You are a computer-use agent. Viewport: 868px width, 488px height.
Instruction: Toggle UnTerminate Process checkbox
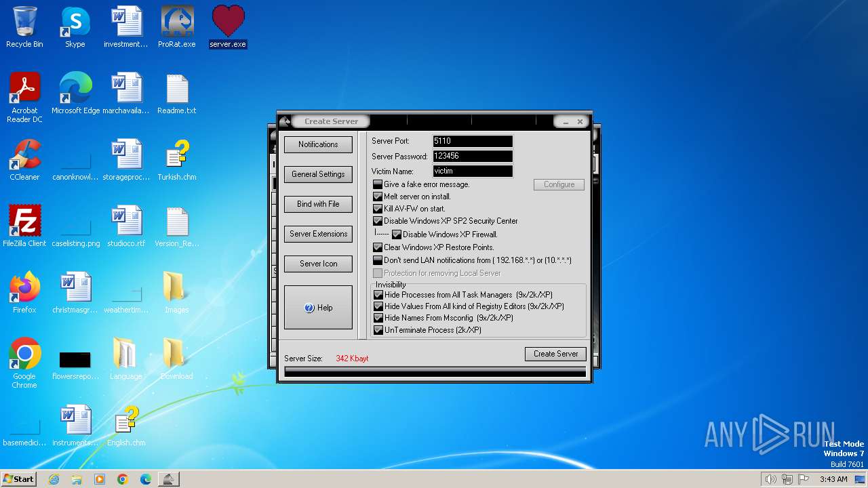pyautogui.click(x=378, y=330)
